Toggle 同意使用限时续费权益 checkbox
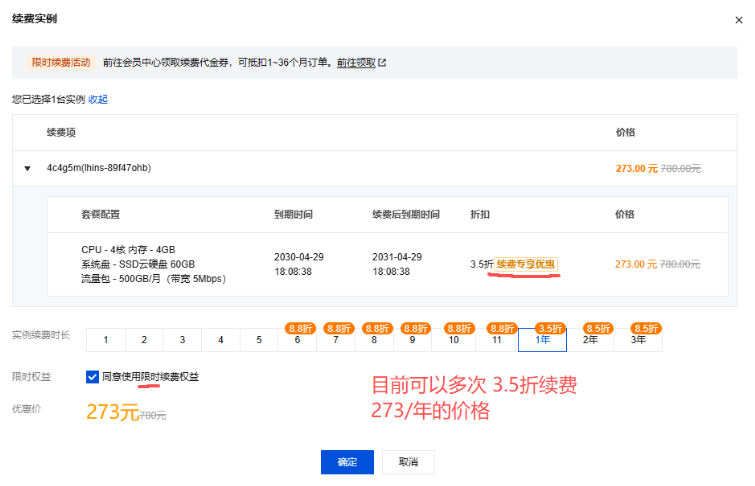Image resolution: width=755 pixels, height=486 pixels. [x=92, y=377]
